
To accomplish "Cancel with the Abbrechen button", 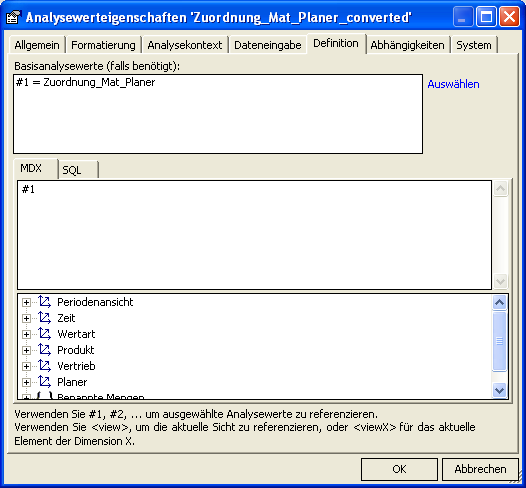I will coord(480,469).
